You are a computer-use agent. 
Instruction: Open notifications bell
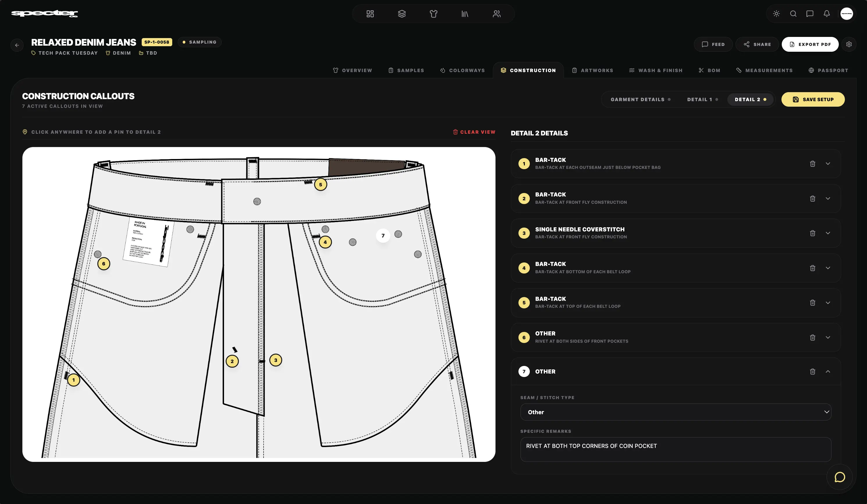pos(826,14)
